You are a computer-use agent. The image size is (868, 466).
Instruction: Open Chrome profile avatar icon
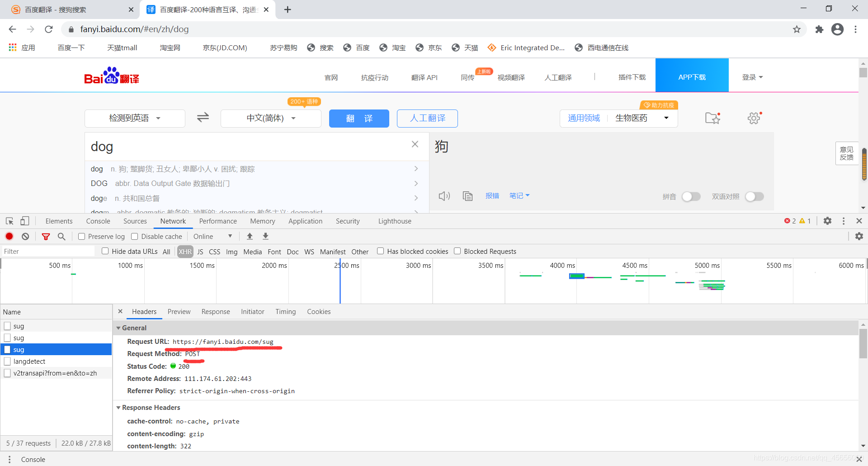[837, 29]
